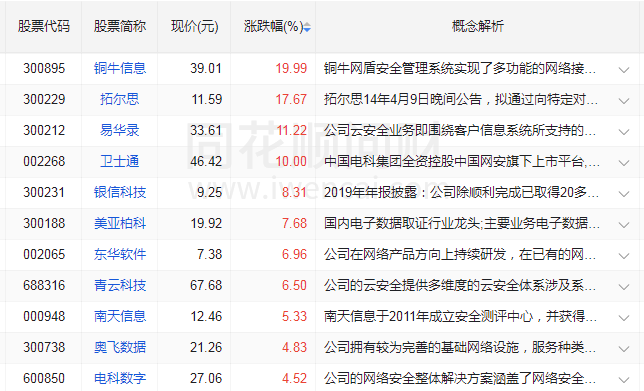Viewport: 644px width, 391px height.
Task: Click concept text starting 国内电子数据取证
Action: (x=462, y=223)
